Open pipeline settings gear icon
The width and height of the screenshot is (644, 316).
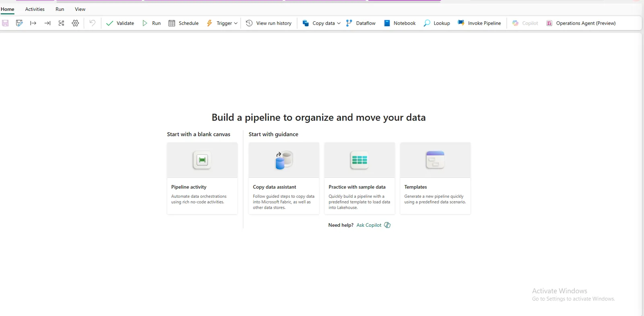pyautogui.click(x=75, y=23)
